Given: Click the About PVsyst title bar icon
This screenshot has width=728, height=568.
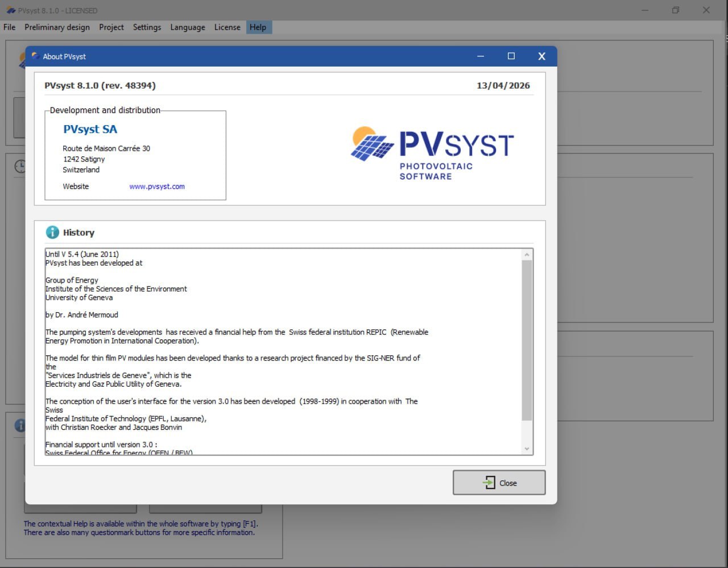Looking at the screenshot, I should 35,56.
